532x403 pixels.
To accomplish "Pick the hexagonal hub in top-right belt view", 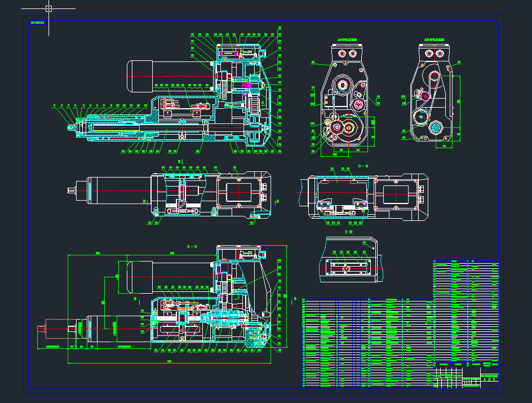I will [435, 128].
